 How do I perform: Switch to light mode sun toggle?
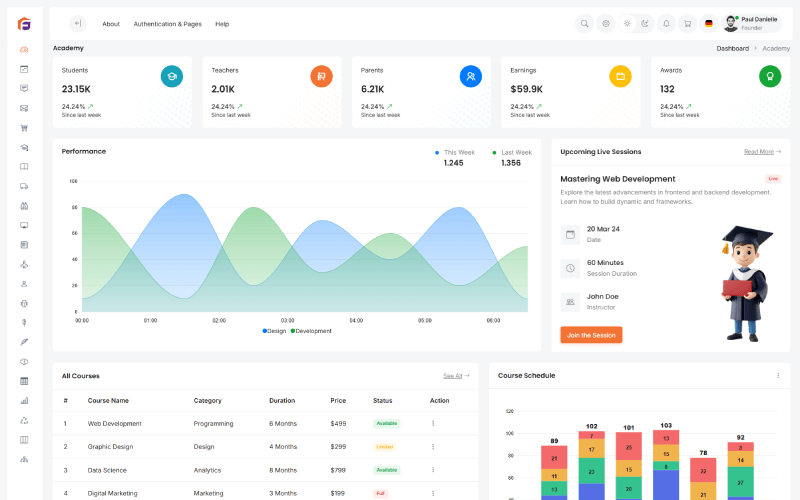pos(627,23)
